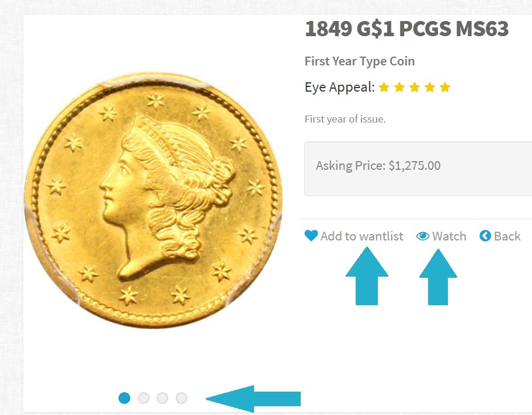Click the third Eye Appeal star
Viewport: 532px width, 415px height.
pos(415,87)
